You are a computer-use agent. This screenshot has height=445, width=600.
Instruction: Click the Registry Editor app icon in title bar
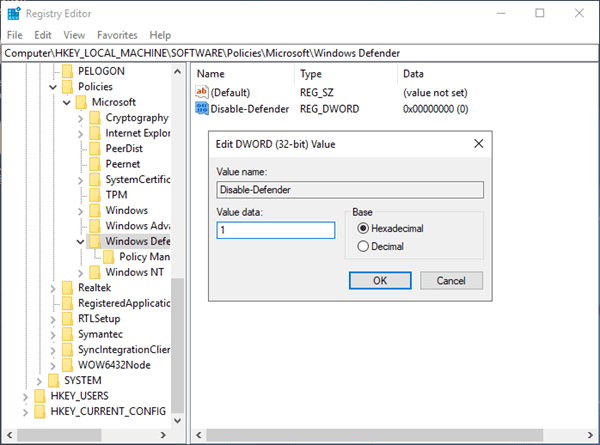point(14,13)
